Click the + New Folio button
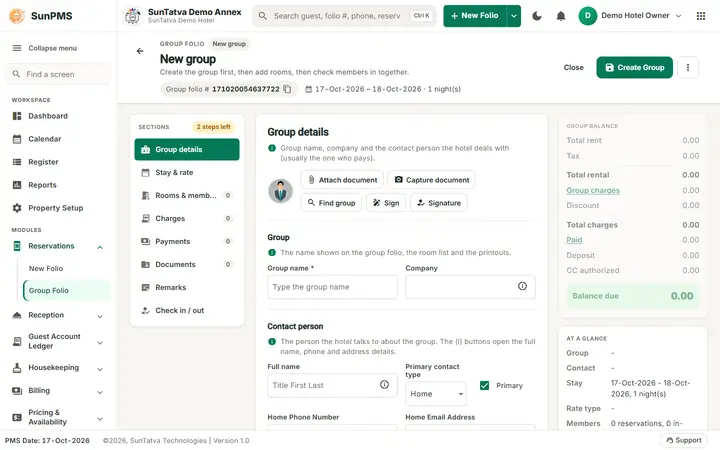The width and height of the screenshot is (720, 450). (x=475, y=16)
